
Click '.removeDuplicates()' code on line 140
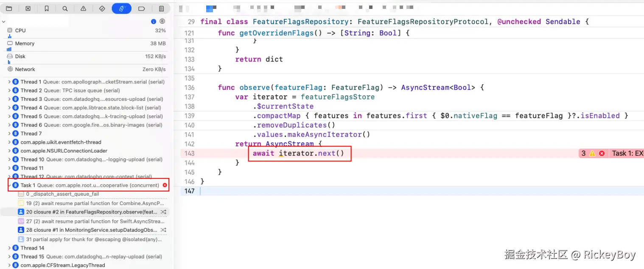click(x=294, y=125)
